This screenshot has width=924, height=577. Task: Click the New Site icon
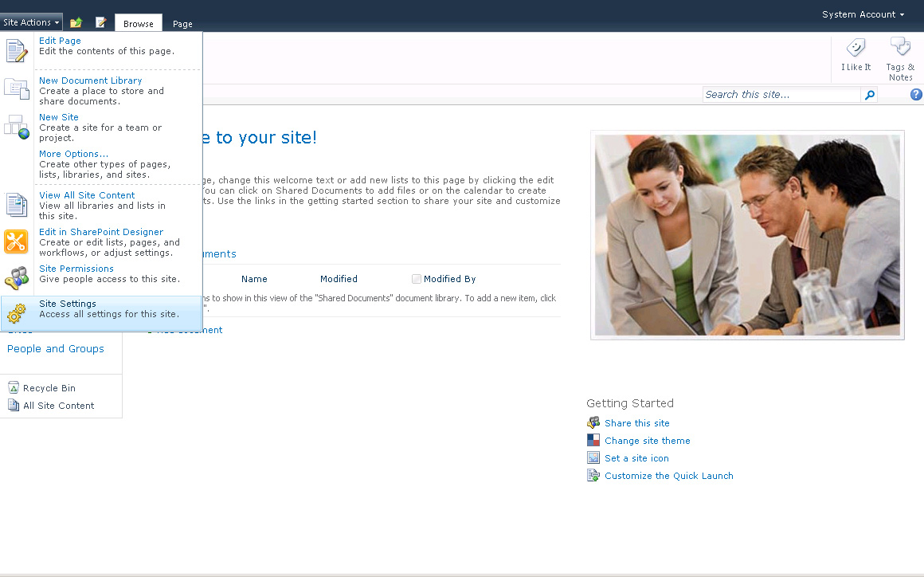coord(17,127)
